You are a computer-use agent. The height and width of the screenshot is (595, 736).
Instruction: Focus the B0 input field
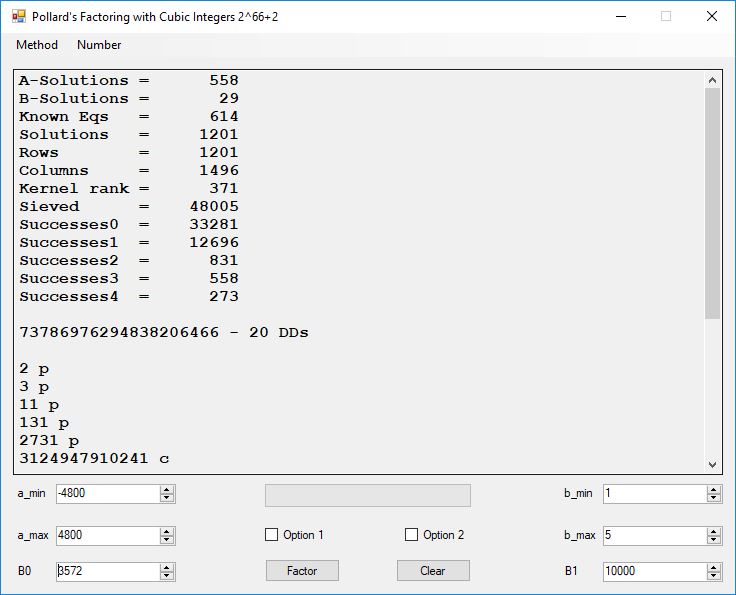click(x=107, y=571)
